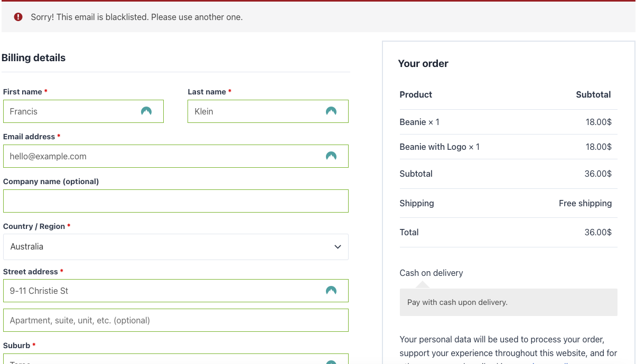Click the Billing details heading
Image resolution: width=636 pixels, height=364 pixels.
[x=34, y=58]
